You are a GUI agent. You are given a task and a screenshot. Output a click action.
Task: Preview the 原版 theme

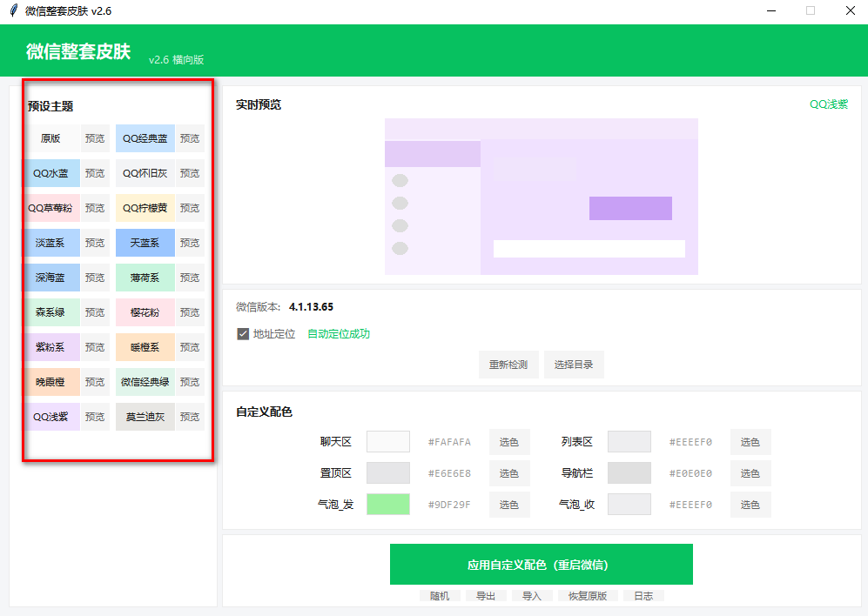click(95, 138)
